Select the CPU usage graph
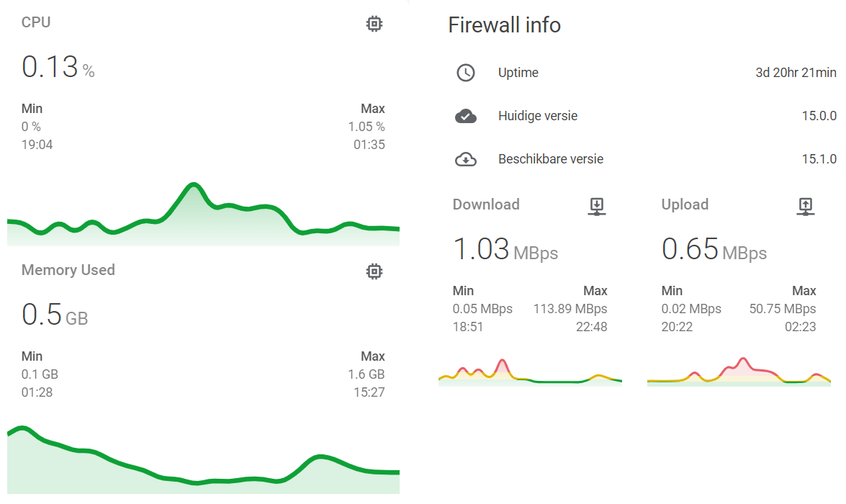 coord(204,215)
